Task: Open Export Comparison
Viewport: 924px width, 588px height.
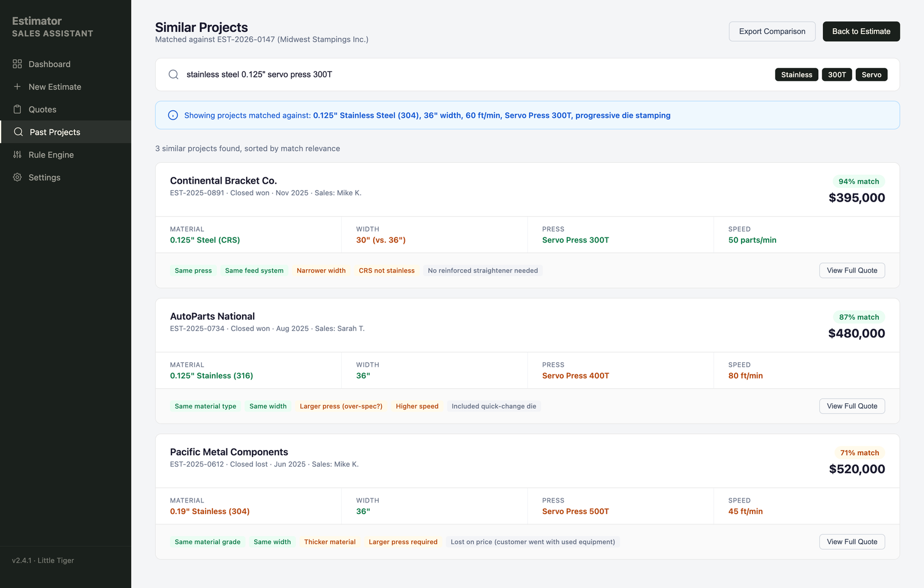Action: click(x=772, y=31)
